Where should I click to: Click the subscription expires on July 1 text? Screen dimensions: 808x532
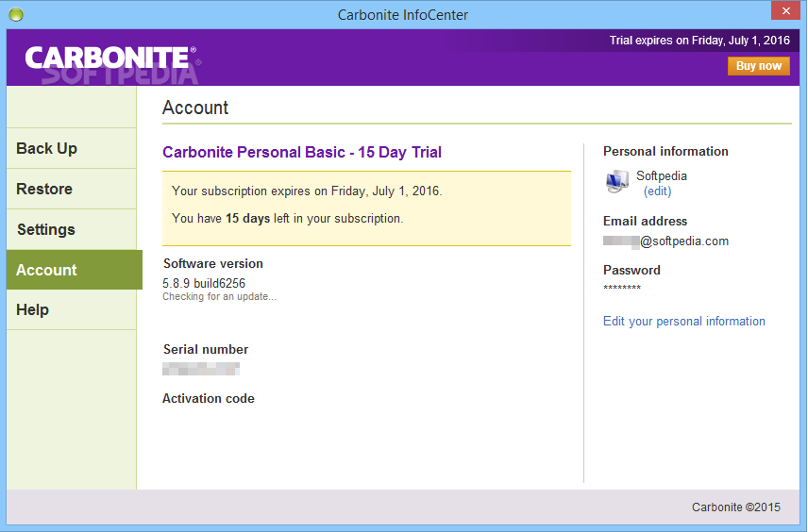point(307,191)
